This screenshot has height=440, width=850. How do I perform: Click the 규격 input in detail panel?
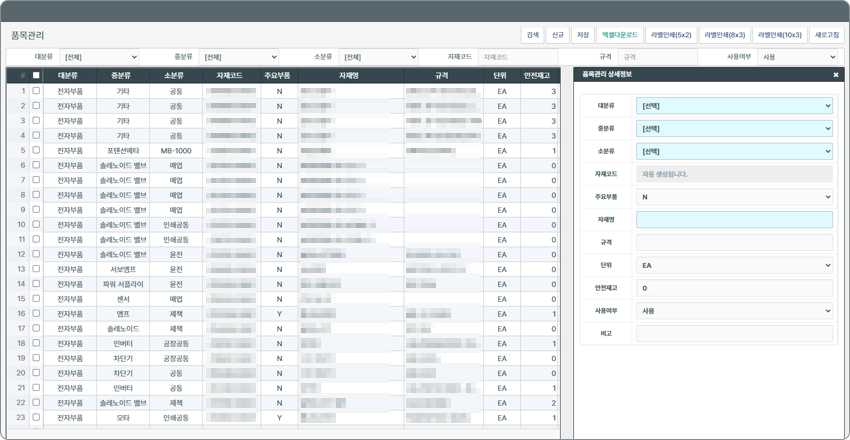point(735,242)
